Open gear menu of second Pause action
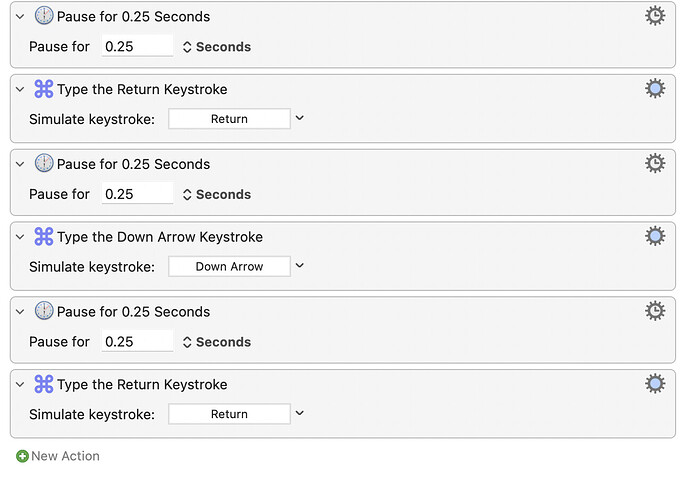 pos(655,164)
